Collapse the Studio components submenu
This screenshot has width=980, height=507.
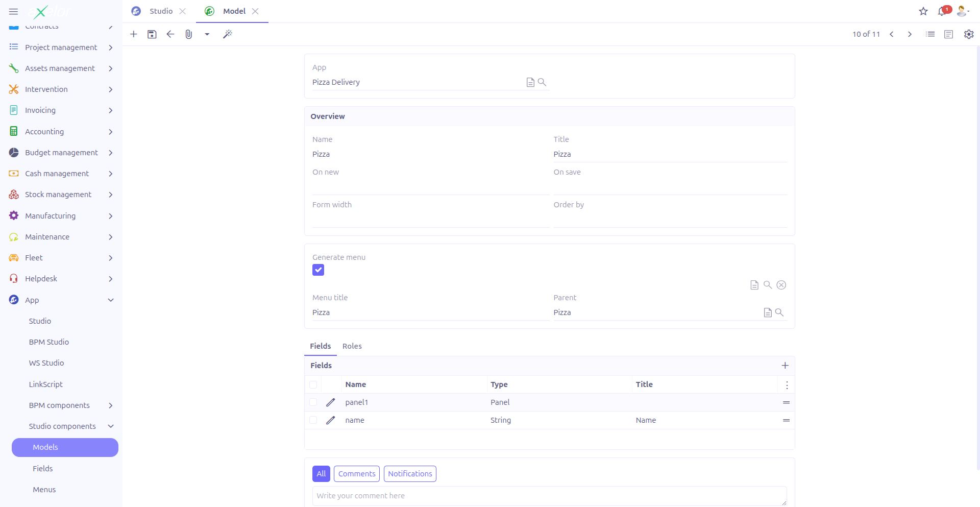point(111,426)
